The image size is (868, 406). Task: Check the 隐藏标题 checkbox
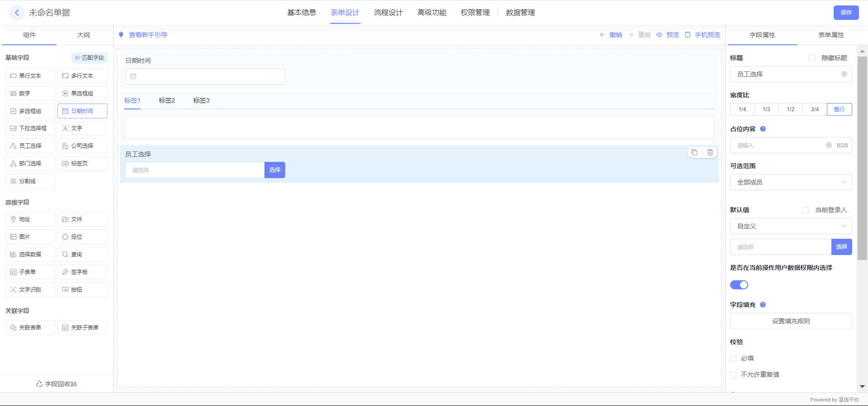[812, 58]
